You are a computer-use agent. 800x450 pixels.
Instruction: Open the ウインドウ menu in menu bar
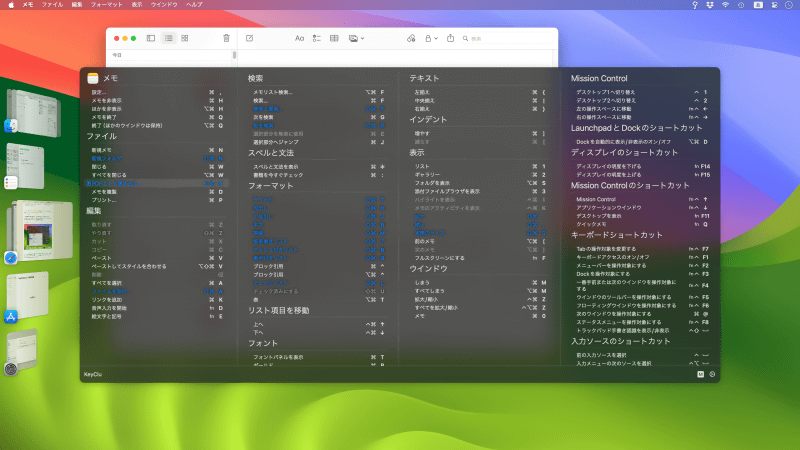[164, 5]
